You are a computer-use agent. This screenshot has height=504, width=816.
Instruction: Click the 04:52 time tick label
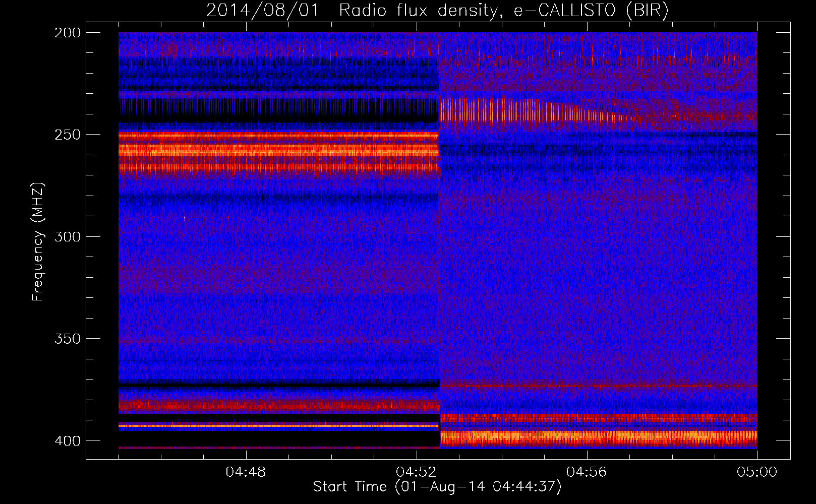coord(416,472)
